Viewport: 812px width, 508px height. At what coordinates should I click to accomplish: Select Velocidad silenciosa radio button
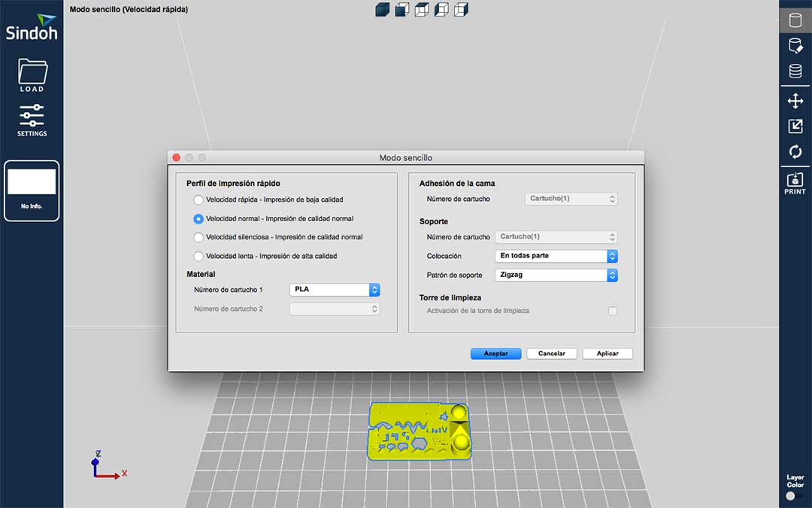pyautogui.click(x=198, y=237)
